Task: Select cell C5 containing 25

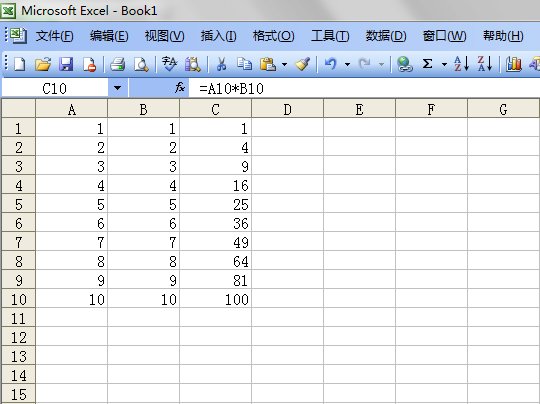Action: coord(216,205)
